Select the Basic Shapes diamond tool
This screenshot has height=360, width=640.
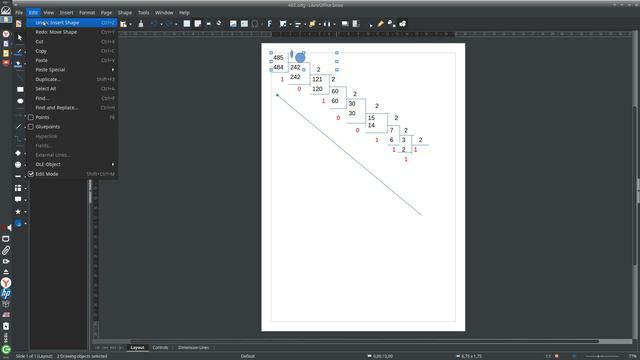pyautogui.click(x=18, y=153)
